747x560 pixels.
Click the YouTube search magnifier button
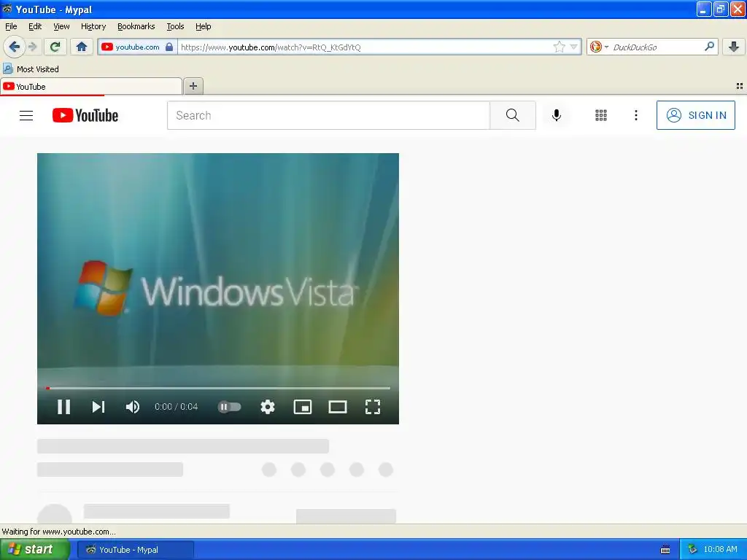coord(513,115)
